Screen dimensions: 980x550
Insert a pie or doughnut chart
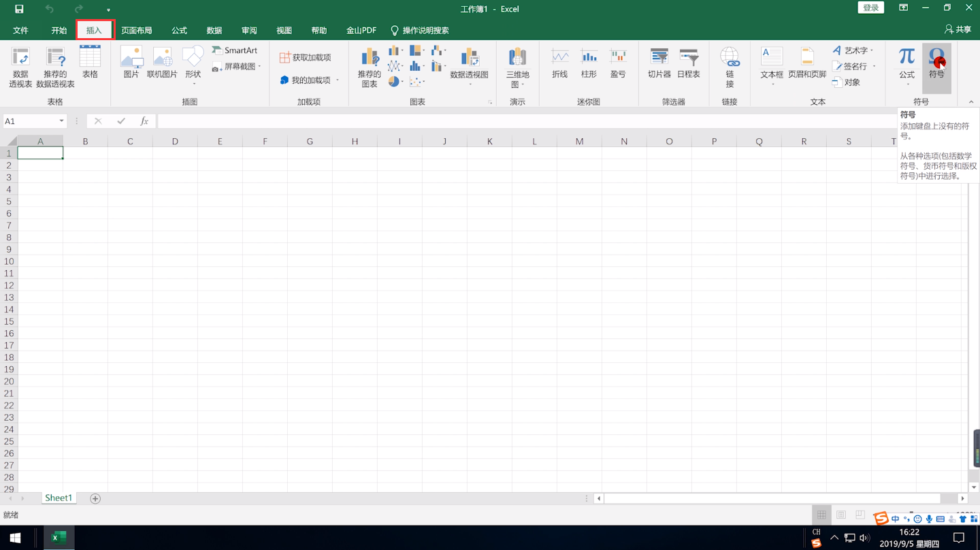point(395,82)
